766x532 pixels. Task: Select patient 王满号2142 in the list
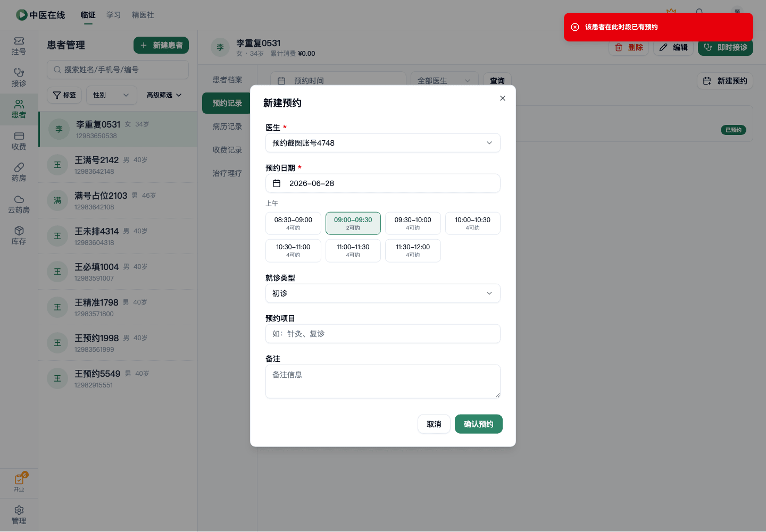[x=118, y=165]
